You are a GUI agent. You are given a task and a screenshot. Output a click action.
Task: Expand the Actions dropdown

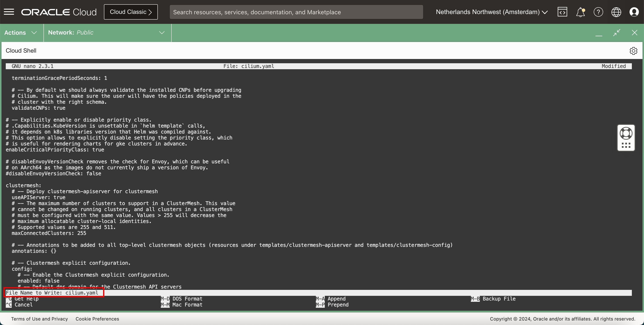tap(21, 33)
